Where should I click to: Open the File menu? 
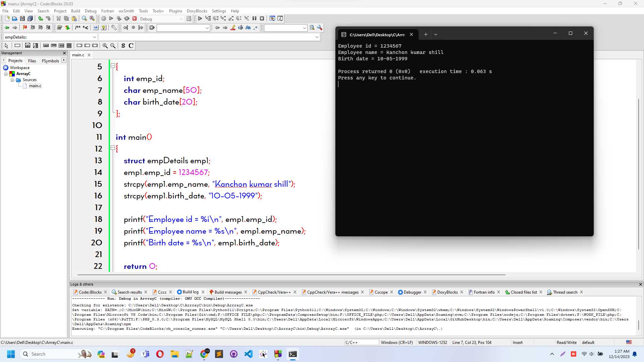click(5, 11)
